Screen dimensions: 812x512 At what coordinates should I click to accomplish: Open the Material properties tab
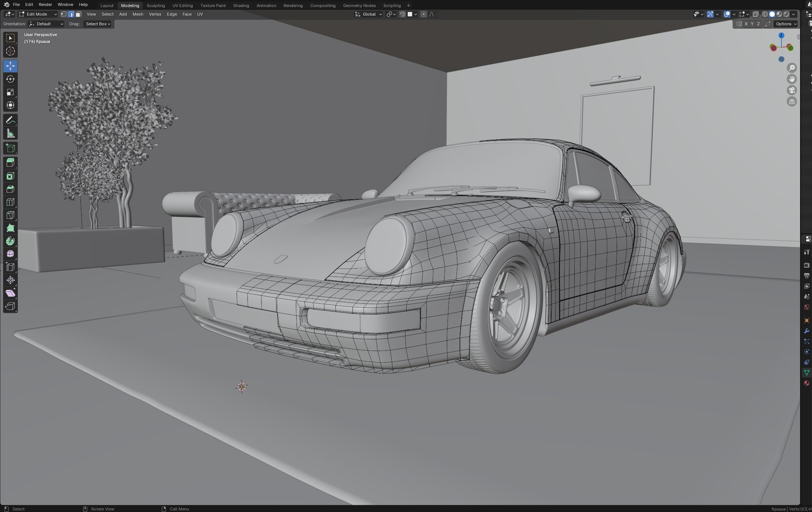[807, 383]
